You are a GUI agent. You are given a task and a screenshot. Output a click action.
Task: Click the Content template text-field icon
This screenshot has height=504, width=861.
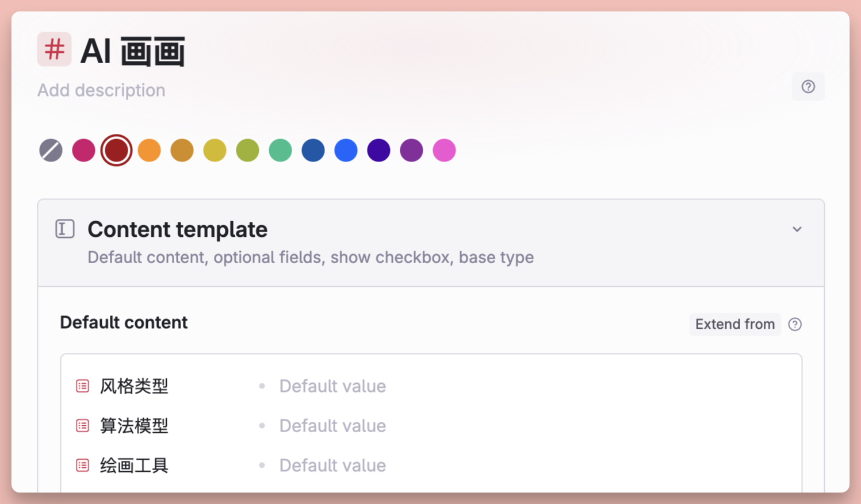(x=65, y=229)
